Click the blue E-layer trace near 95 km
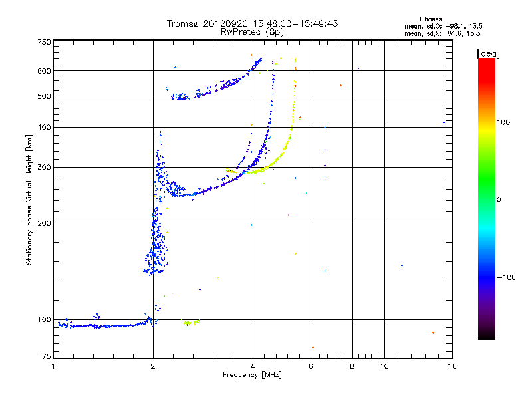532x399 pixels. tap(105, 325)
